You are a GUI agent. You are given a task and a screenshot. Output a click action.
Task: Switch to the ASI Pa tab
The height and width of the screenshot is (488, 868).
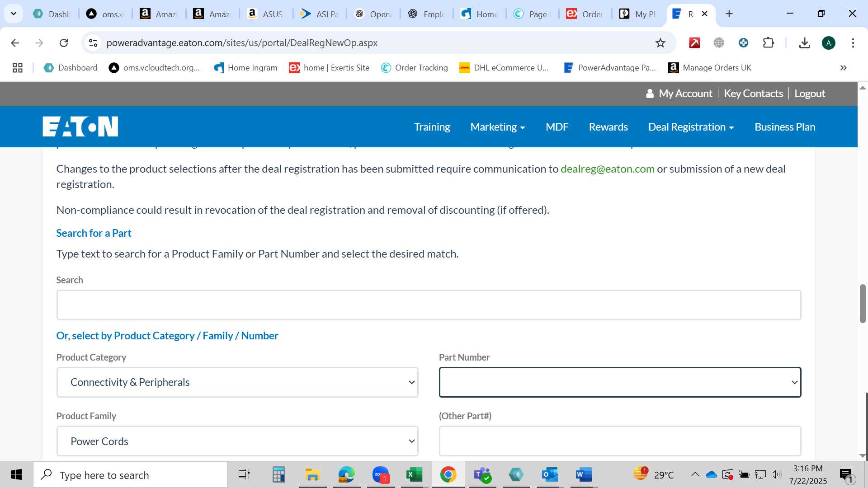pos(319,14)
